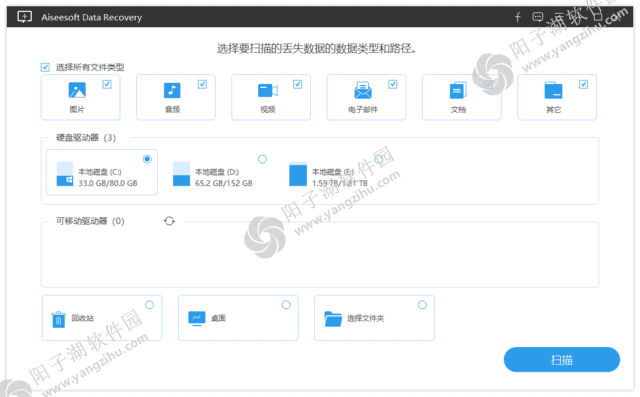Select the 选择文件夹 radio button
640x397 pixels.
(x=422, y=305)
